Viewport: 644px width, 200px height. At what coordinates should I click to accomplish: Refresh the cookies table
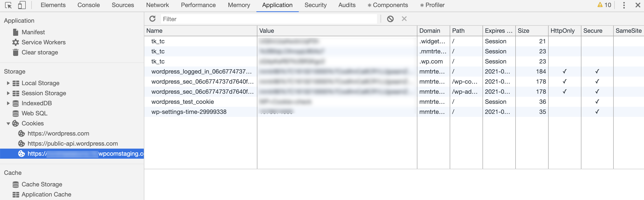click(x=152, y=19)
